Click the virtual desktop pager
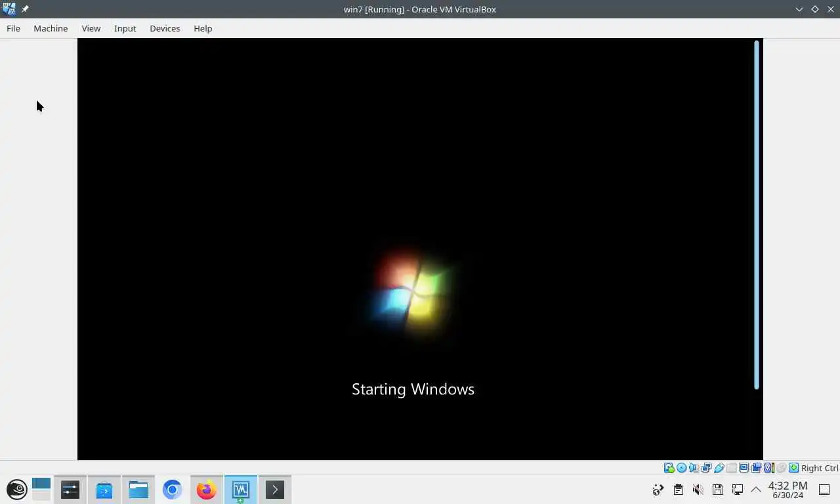Image resolution: width=840 pixels, height=504 pixels. pos(41,490)
